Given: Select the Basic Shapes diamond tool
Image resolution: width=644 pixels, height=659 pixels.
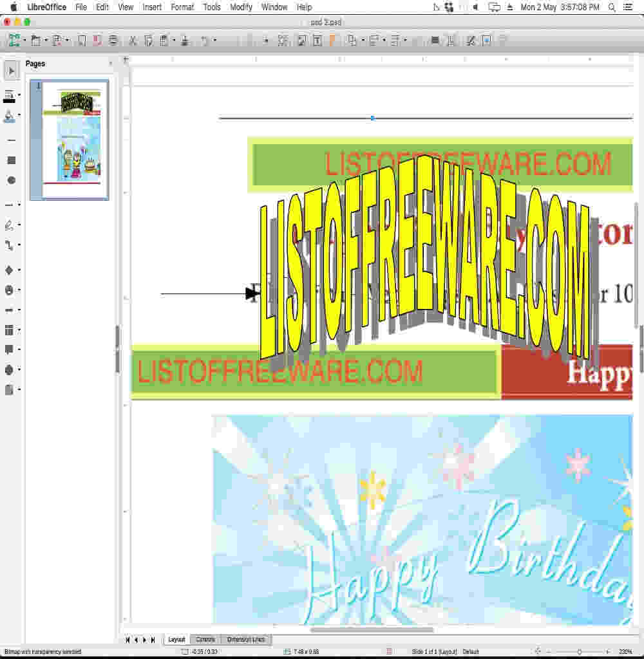Looking at the screenshot, I should point(9,270).
